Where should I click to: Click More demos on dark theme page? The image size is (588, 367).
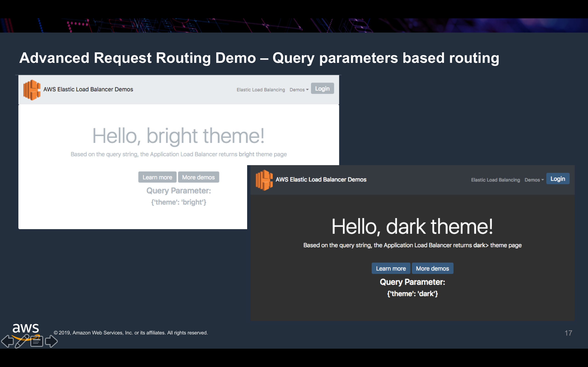pyautogui.click(x=432, y=268)
